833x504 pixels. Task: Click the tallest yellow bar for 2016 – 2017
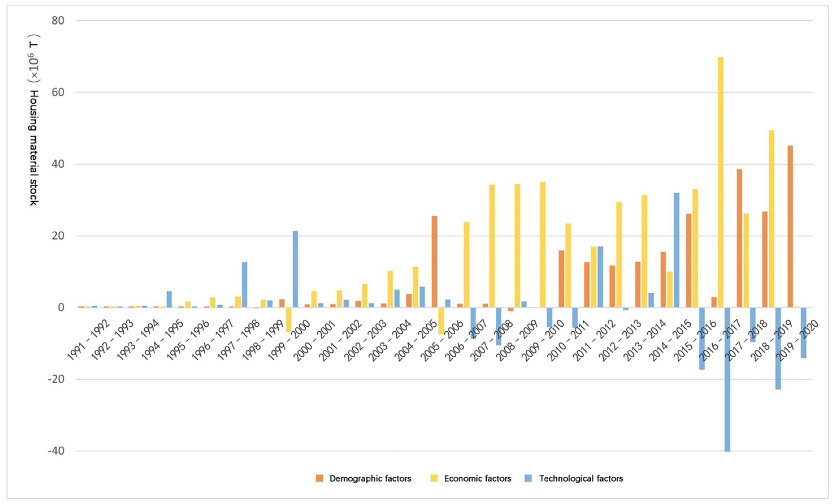pyautogui.click(x=721, y=183)
